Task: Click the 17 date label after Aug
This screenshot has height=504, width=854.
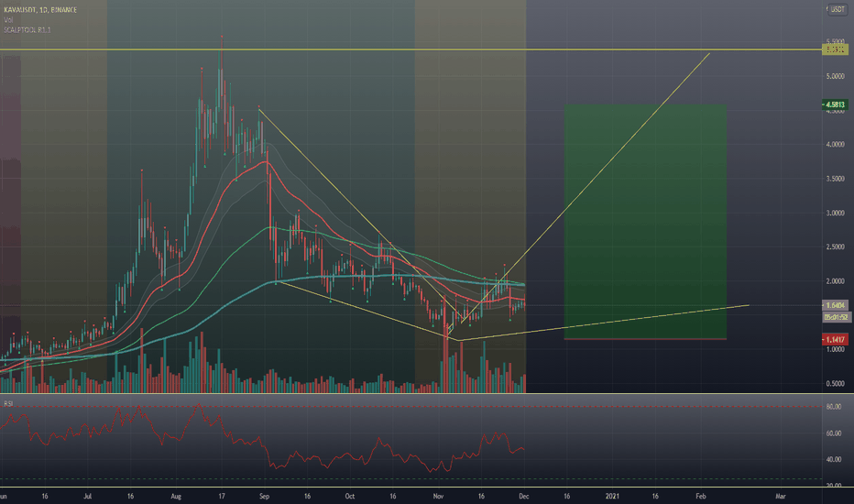Action: point(222,497)
